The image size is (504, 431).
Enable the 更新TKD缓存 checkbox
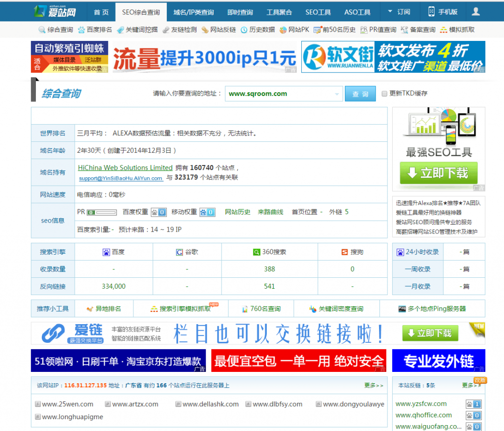coord(385,94)
